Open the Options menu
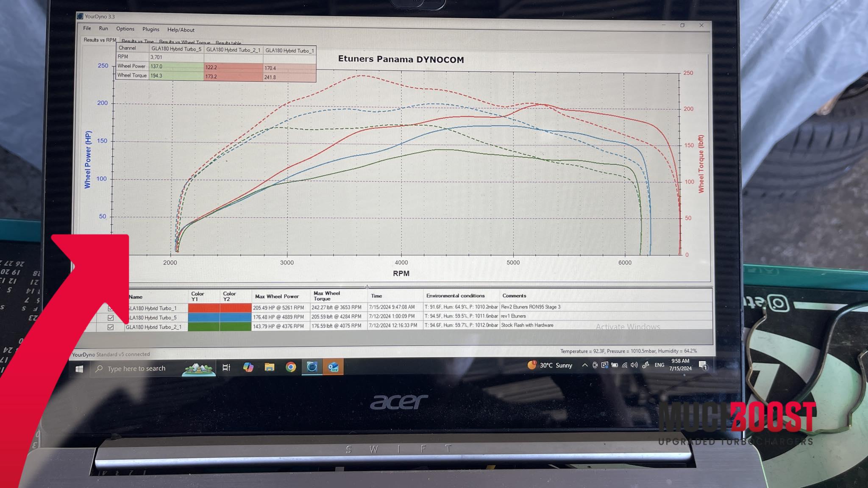The width and height of the screenshot is (868, 488). pyautogui.click(x=125, y=29)
